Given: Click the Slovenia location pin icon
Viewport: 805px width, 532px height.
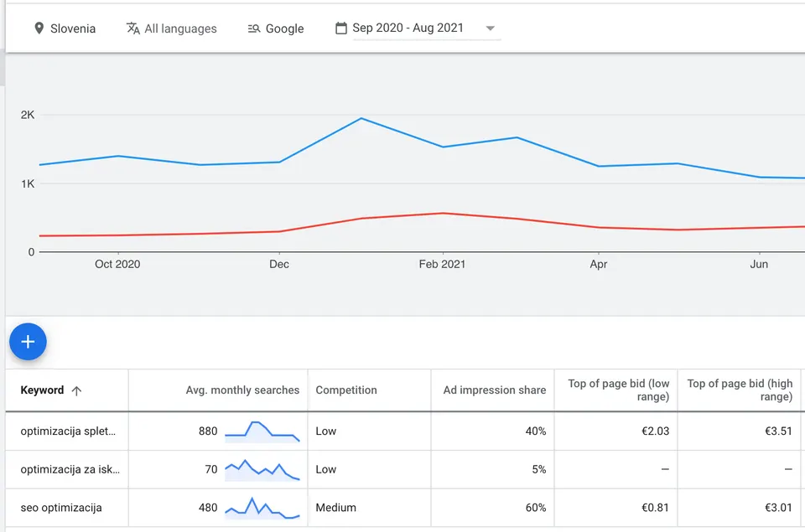Looking at the screenshot, I should 39,28.
